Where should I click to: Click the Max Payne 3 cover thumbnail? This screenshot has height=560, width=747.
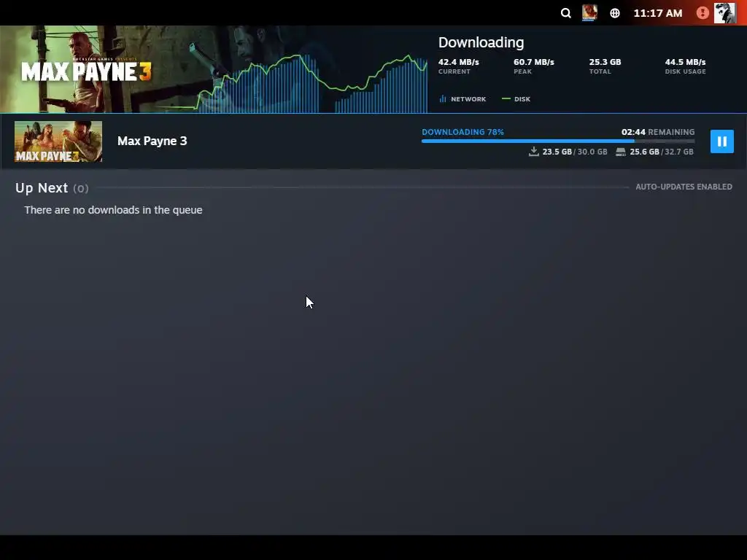58,141
